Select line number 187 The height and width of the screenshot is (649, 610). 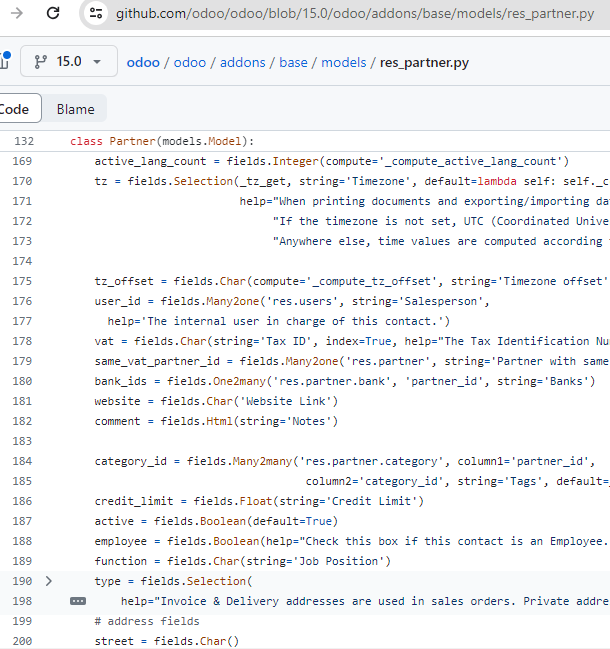22,521
